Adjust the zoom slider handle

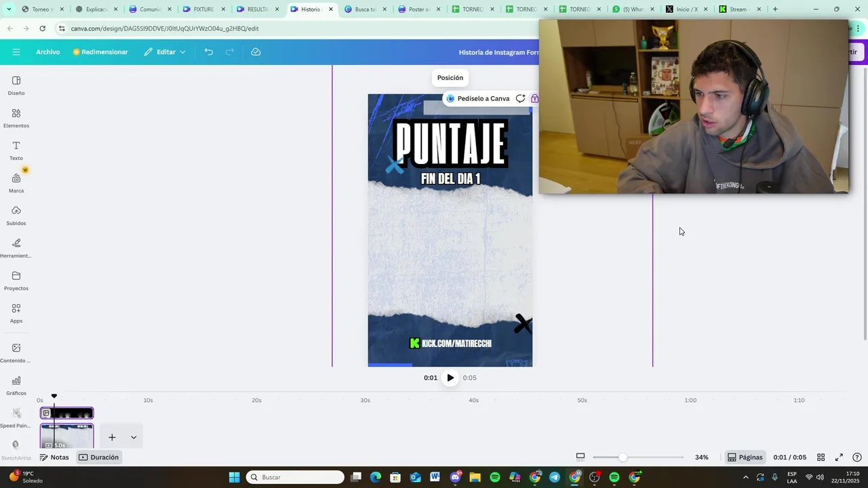click(623, 457)
